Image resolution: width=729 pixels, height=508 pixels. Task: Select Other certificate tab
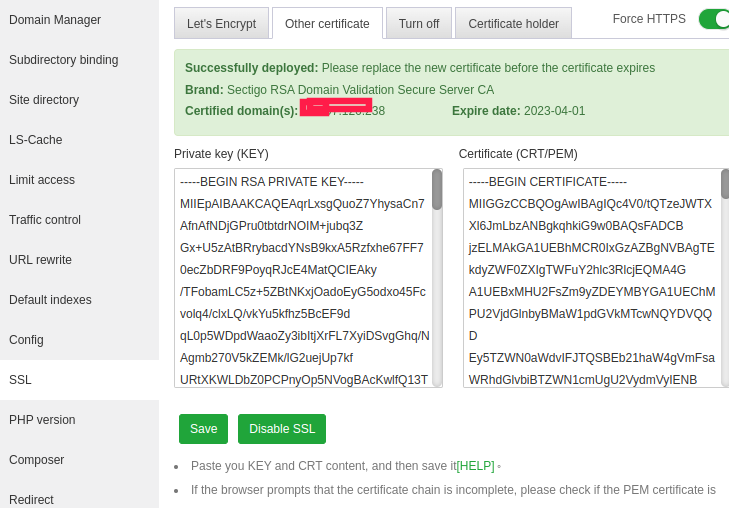[x=327, y=23]
